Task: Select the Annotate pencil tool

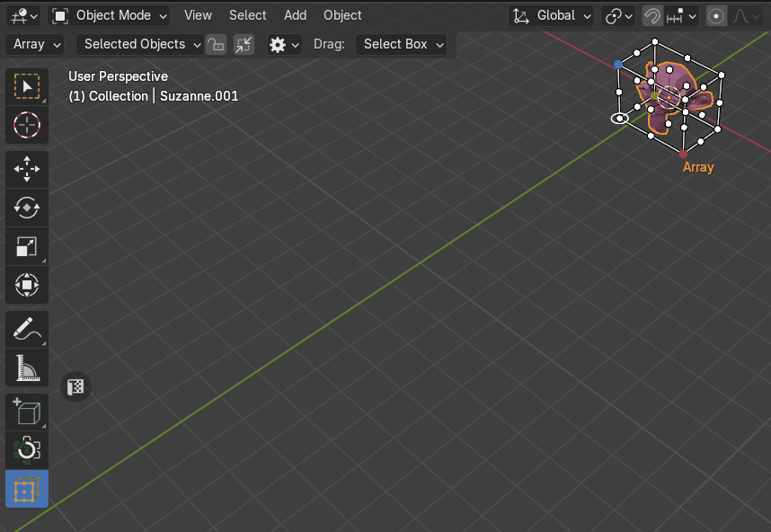Action: [x=27, y=329]
